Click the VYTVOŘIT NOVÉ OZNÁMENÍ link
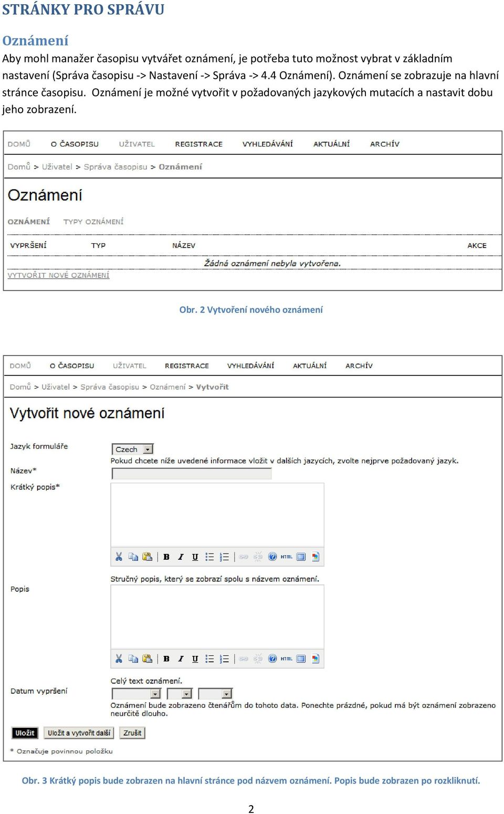Screen dimensions: 504x814 click(59, 275)
